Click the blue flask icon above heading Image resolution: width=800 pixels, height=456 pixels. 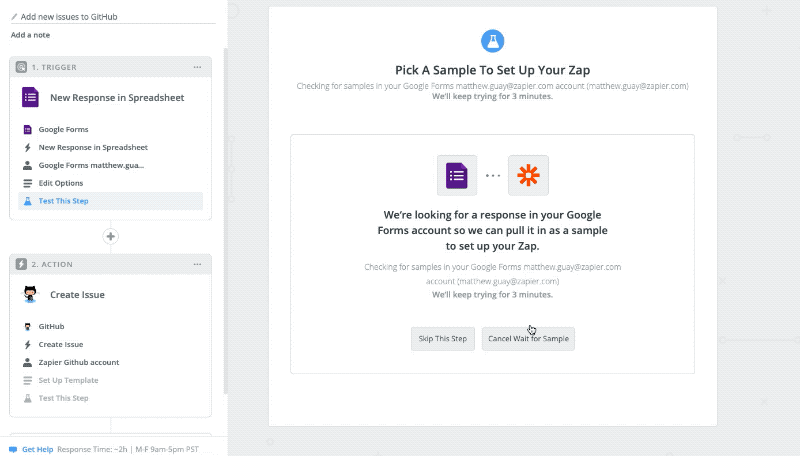click(492, 41)
